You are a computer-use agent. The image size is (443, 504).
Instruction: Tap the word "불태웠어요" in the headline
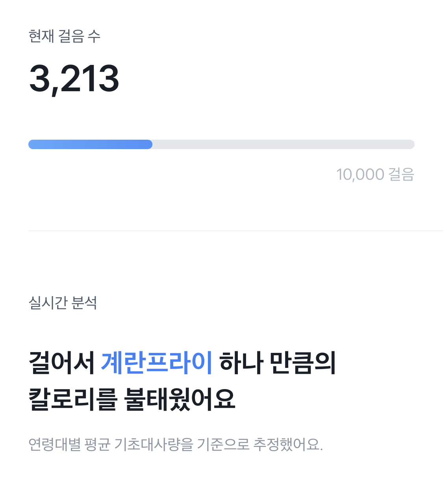(180, 399)
